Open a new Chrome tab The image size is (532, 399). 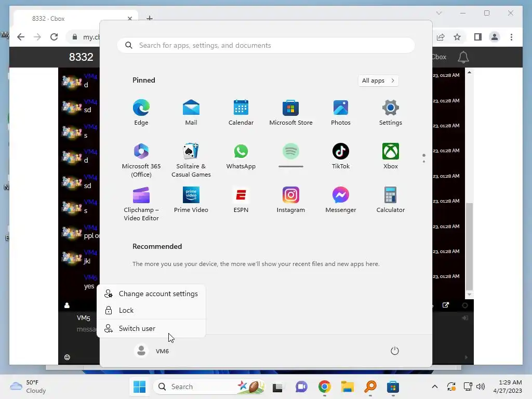(x=150, y=18)
